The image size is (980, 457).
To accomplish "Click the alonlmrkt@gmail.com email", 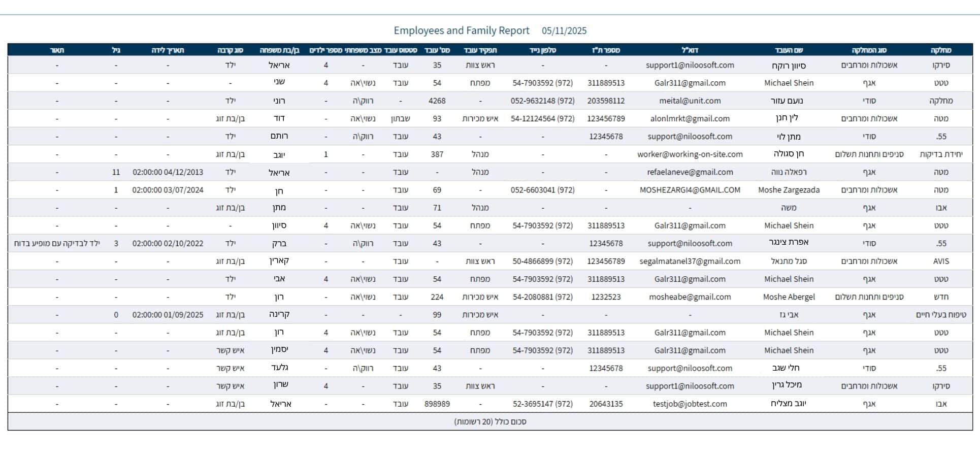I will coord(690,118).
